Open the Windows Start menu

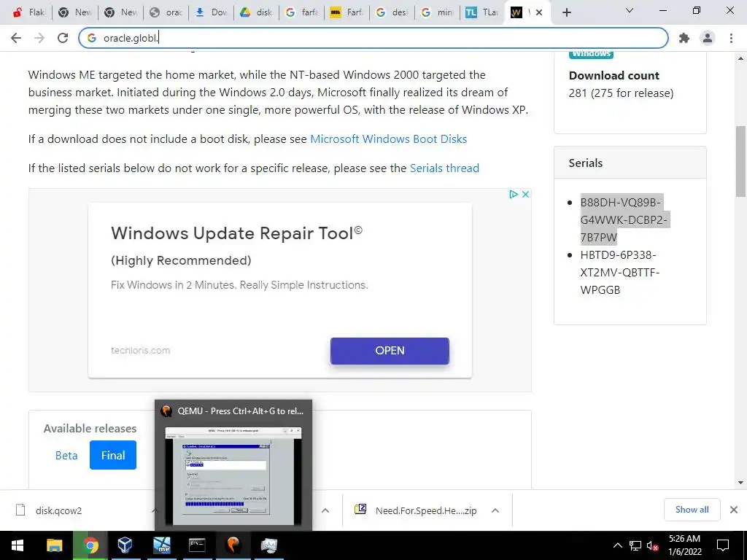18,545
